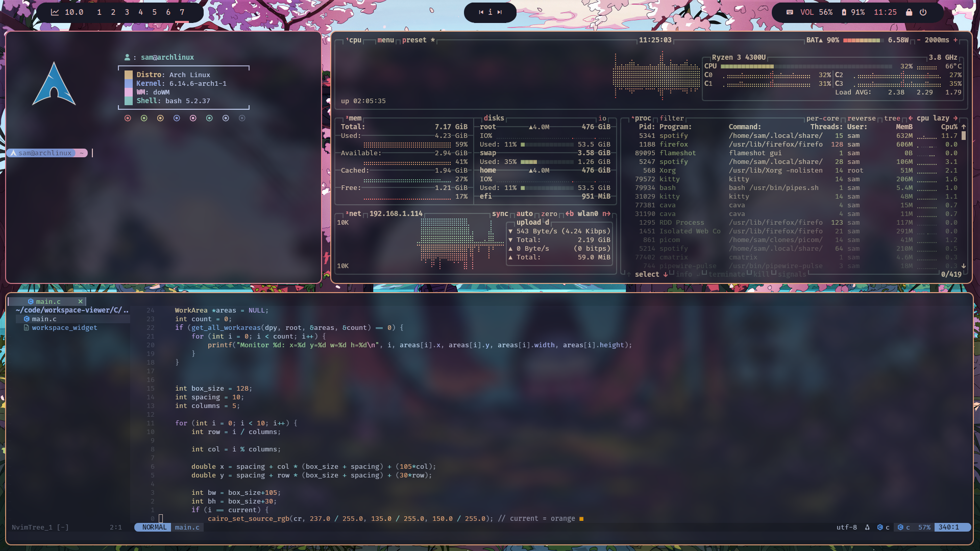Click right arrow after cpu lazy sort

coord(955,118)
